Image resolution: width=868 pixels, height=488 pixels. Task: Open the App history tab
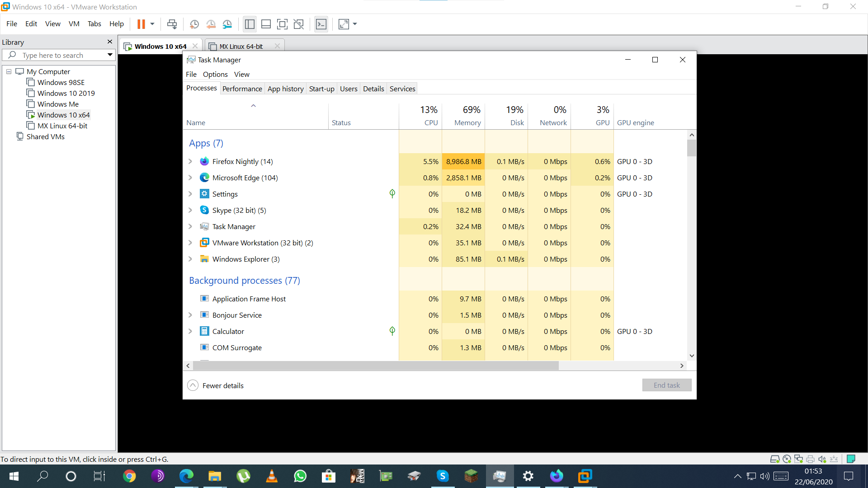pos(285,88)
